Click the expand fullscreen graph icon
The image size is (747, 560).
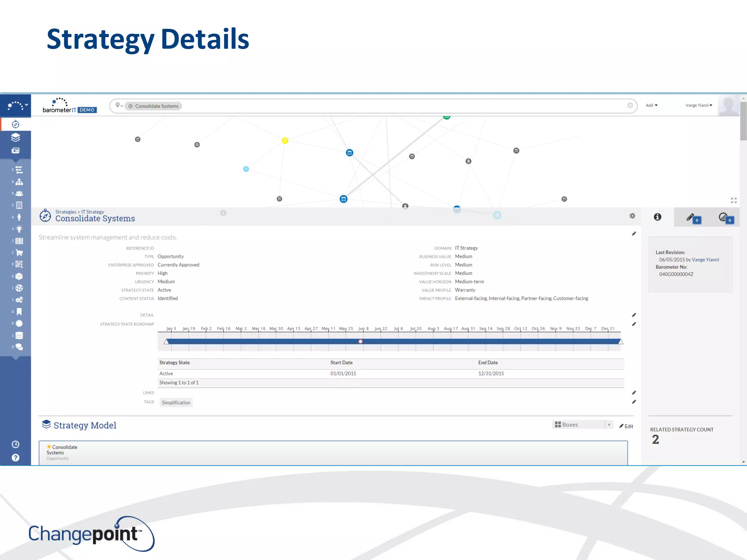pyautogui.click(x=734, y=200)
